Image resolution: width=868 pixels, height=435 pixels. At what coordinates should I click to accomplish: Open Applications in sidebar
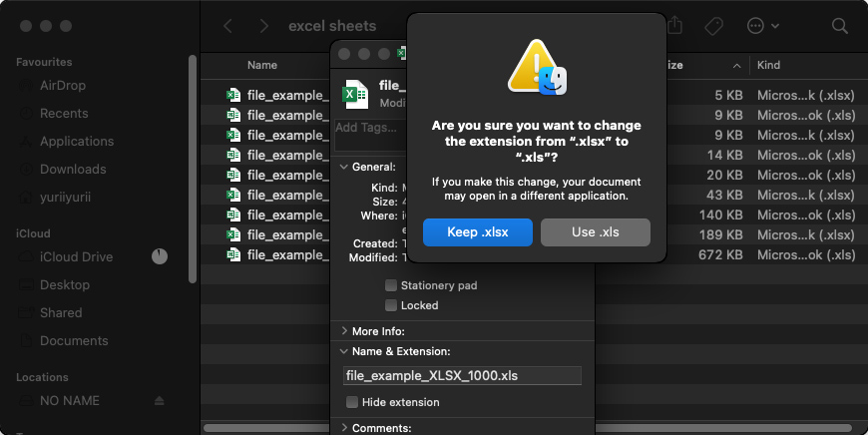pos(77,141)
